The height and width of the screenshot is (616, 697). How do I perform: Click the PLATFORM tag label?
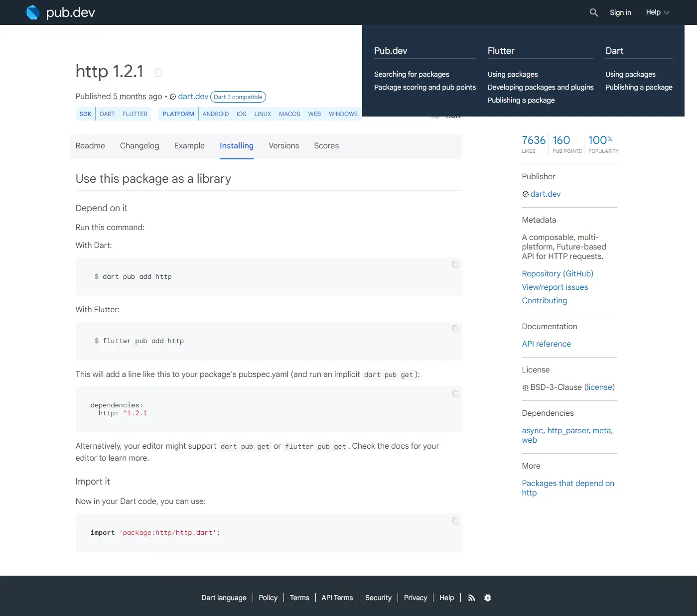[178, 114]
